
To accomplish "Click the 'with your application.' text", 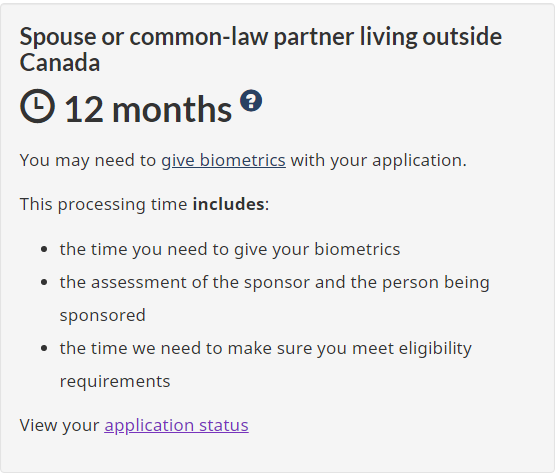I will point(379,160).
